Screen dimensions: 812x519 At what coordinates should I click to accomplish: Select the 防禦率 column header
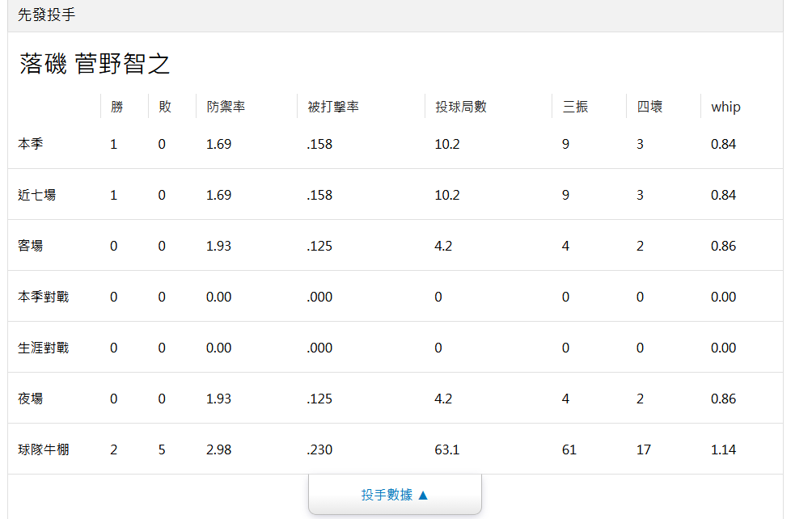click(226, 107)
